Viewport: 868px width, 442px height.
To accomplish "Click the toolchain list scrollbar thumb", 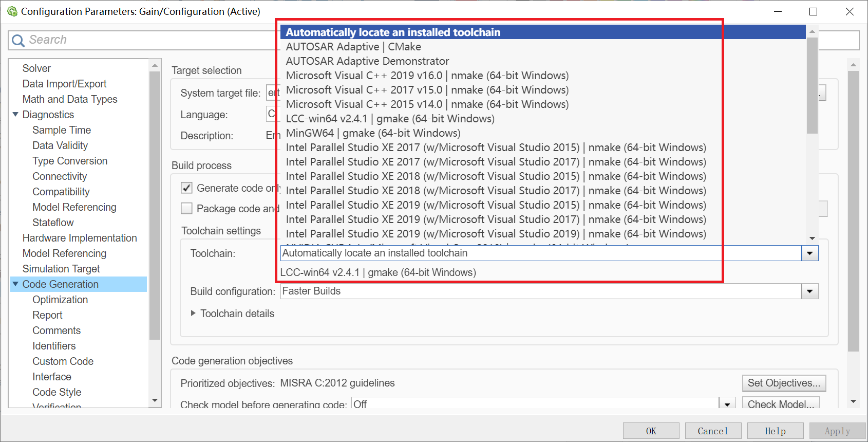I will click(812, 85).
